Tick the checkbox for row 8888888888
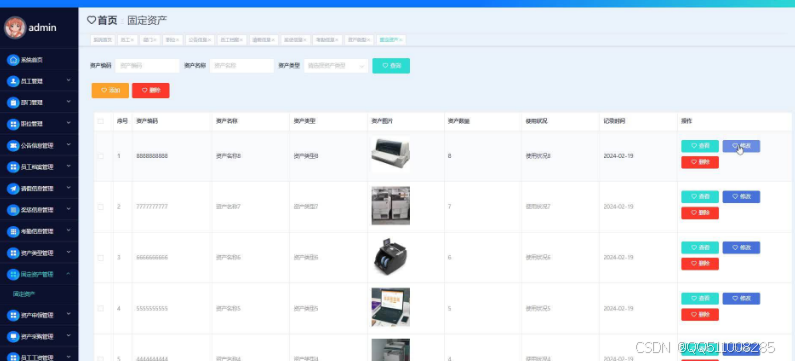This screenshot has width=795, height=361. (x=100, y=156)
